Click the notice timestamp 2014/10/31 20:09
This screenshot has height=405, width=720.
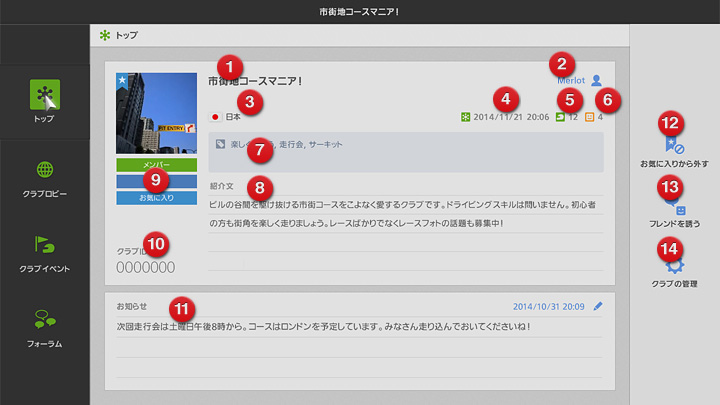[x=549, y=306]
